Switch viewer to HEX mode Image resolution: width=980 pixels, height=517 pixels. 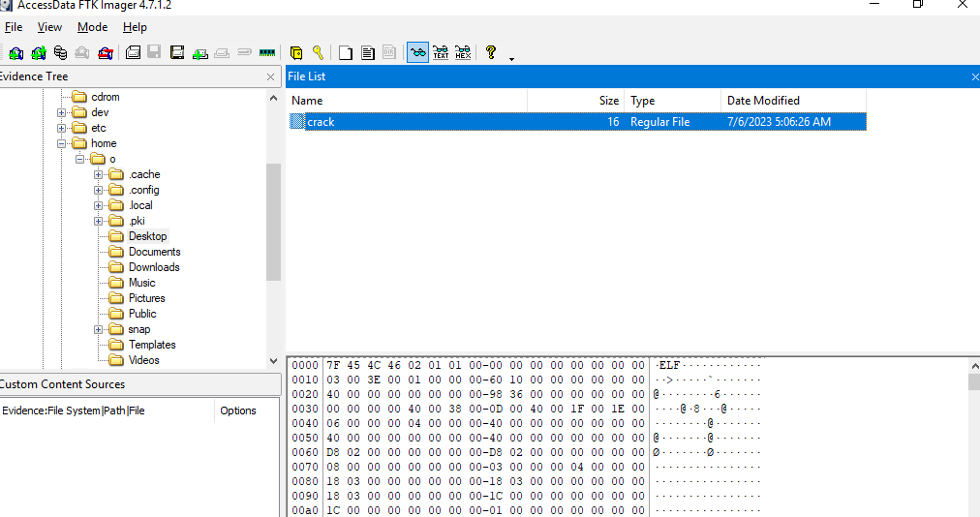pyautogui.click(x=463, y=53)
